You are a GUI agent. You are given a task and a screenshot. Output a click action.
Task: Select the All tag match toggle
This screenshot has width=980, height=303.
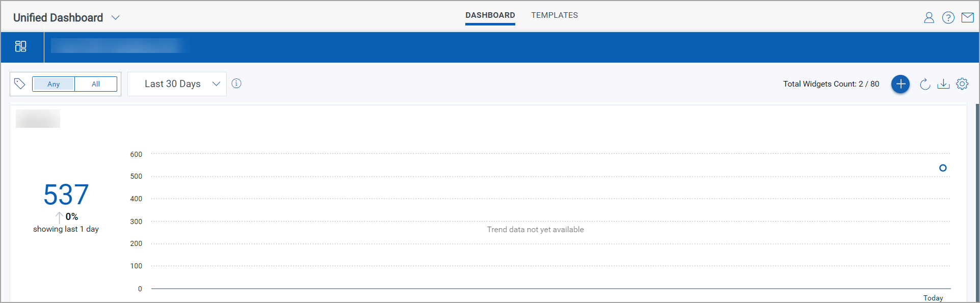pyautogui.click(x=96, y=84)
